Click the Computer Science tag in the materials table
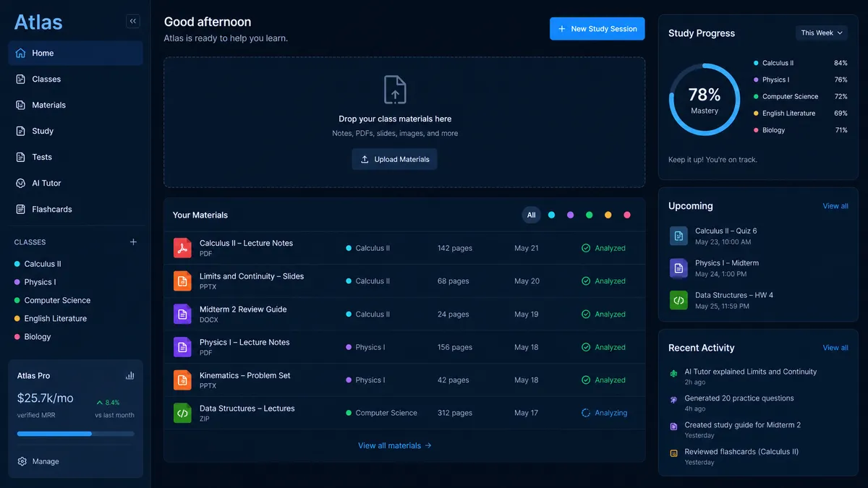 click(x=381, y=413)
